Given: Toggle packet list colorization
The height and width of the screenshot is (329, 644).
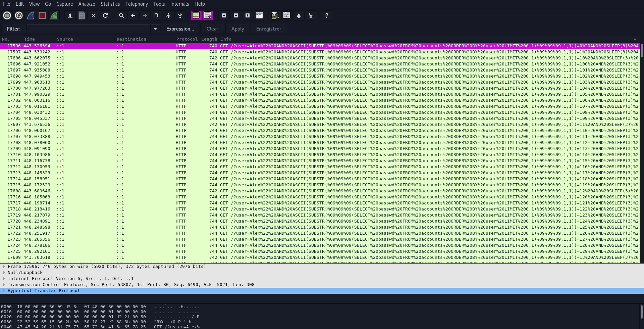Looking at the screenshot, I should pos(196,15).
